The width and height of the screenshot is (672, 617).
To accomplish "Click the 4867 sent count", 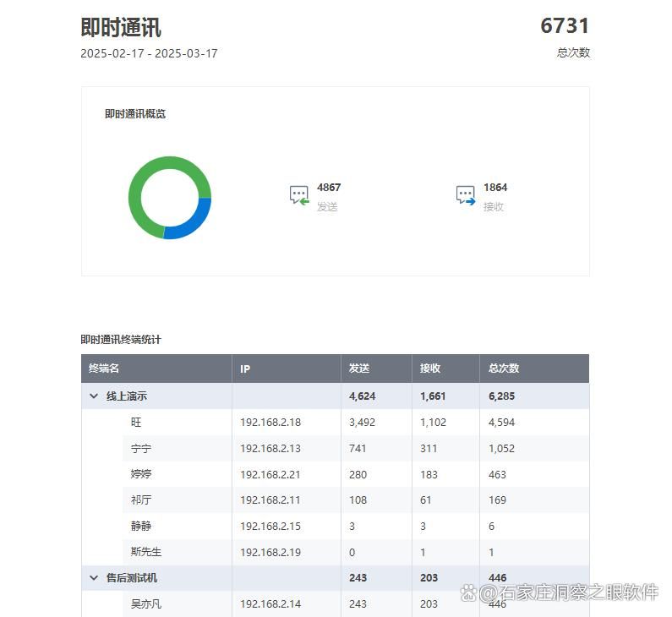I will (329, 188).
